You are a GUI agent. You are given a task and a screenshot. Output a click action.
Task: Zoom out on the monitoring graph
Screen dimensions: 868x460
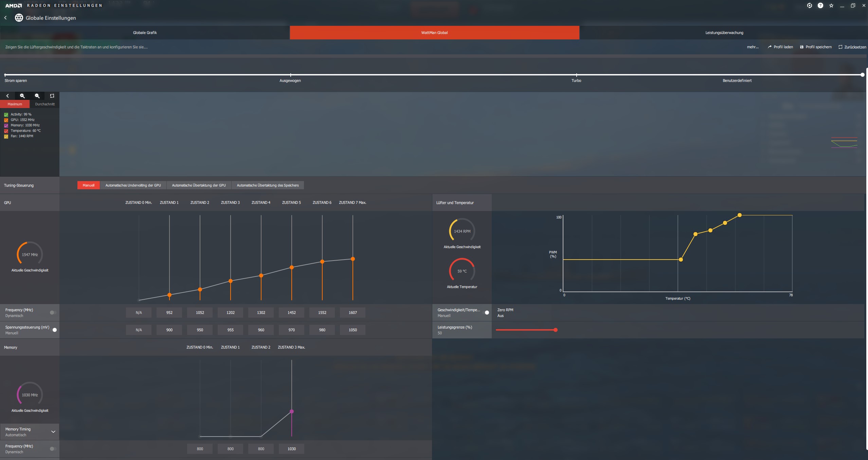[37, 96]
